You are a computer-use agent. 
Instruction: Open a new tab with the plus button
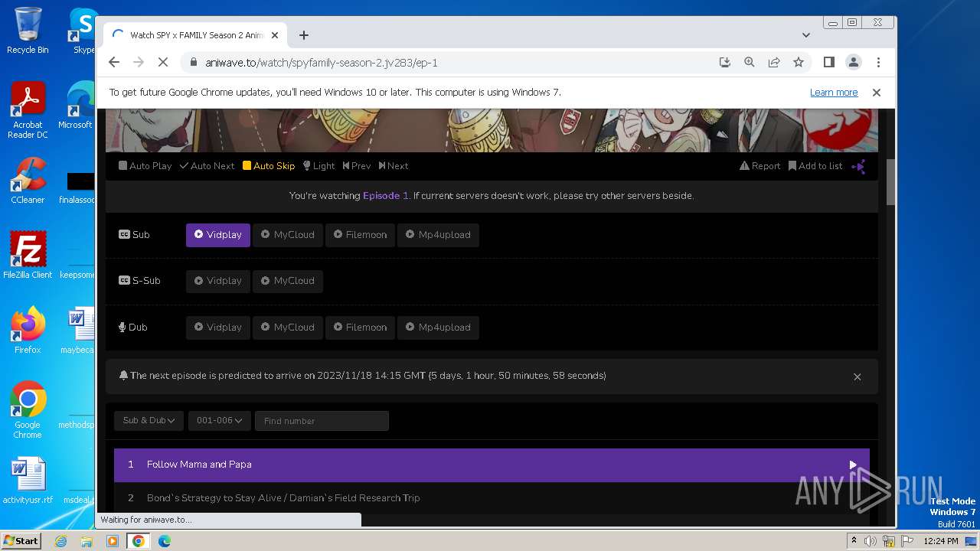coord(304,35)
